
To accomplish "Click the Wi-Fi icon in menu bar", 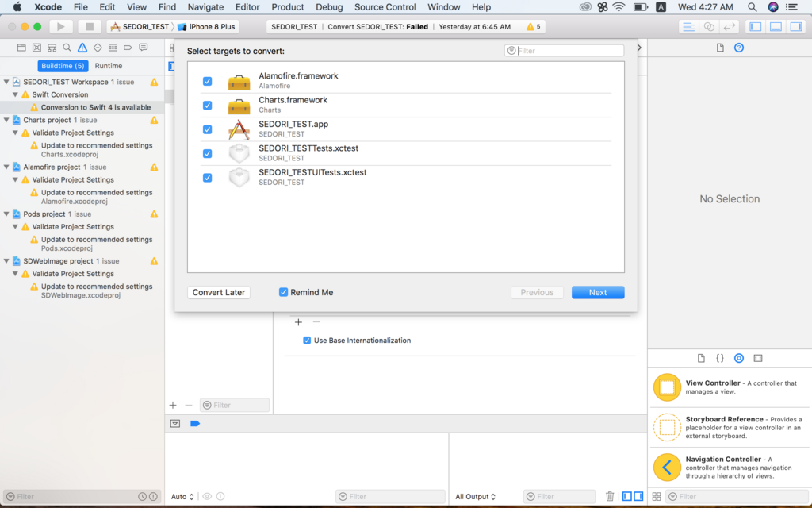I will 619,6.
